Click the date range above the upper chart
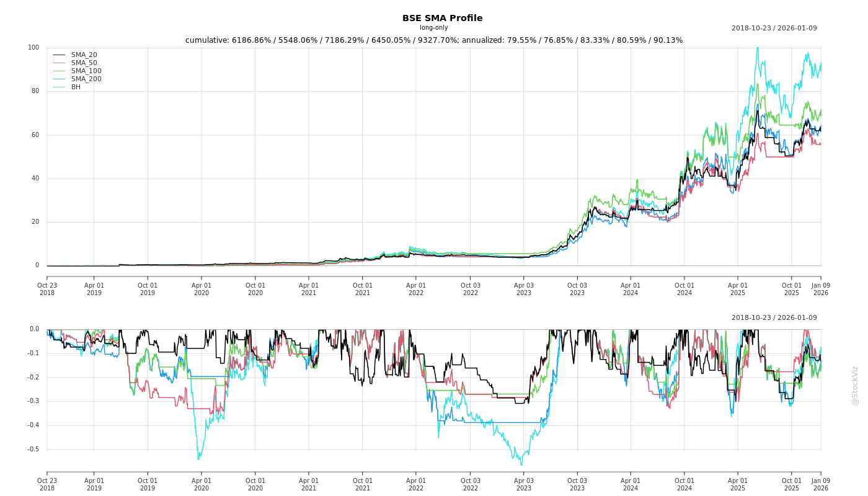This screenshot has height=496, width=868. [x=774, y=28]
